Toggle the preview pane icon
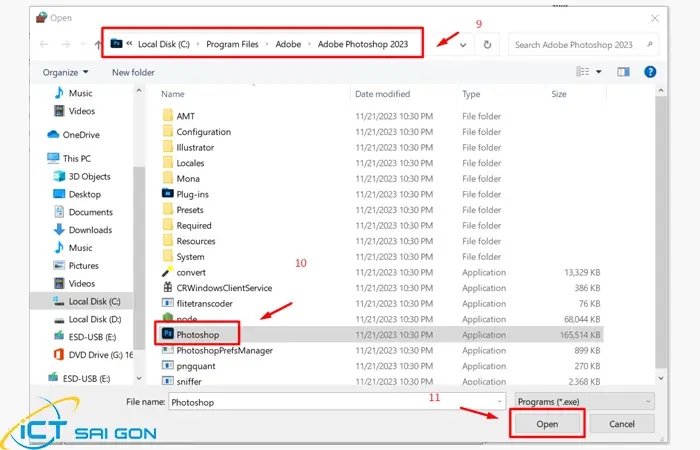 click(623, 72)
